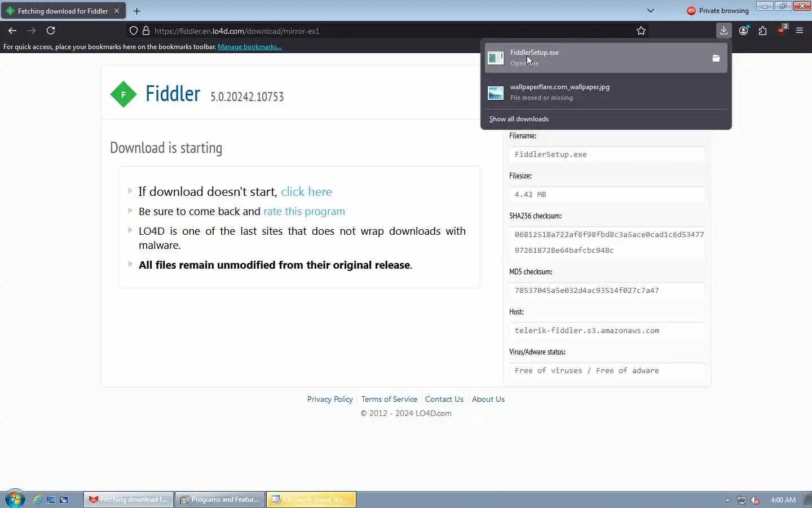This screenshot has width=812, height=508.
Task: Switch to Firefox taskbar button
Action: pos(129,500)
